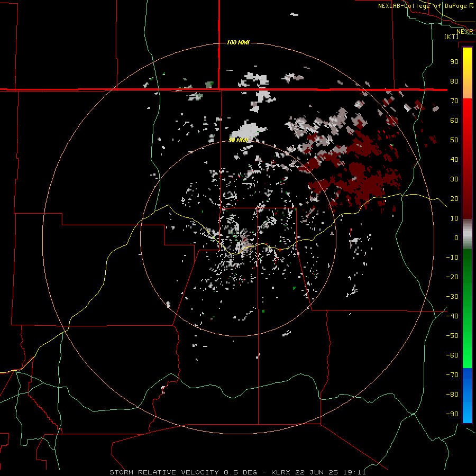The height and width of the screenshot is (476, 476).
Task: Click the 80 value on the velocity scale
Action: click(x=454, y=81)
